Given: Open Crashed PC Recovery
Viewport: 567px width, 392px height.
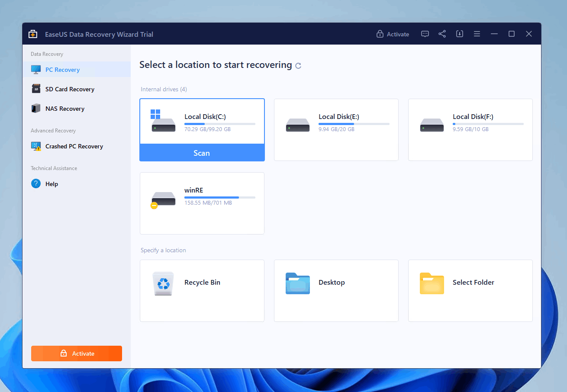Looking at the screenshot, I should (x=77, y=146).
